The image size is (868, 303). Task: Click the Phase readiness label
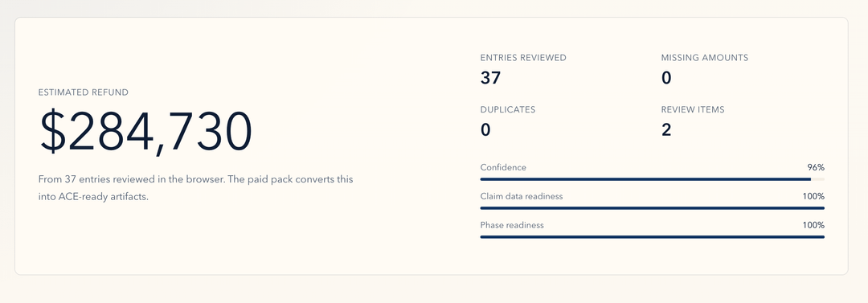pos(512,225)
